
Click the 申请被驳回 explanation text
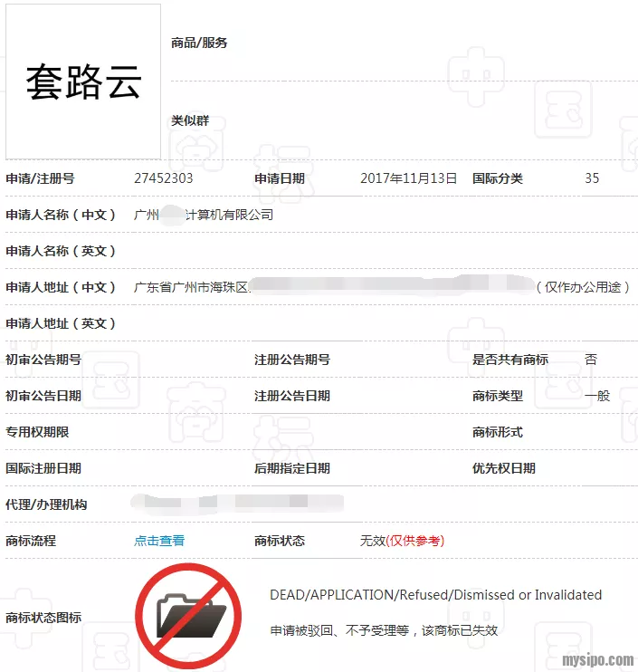click(x=383, y=630)
